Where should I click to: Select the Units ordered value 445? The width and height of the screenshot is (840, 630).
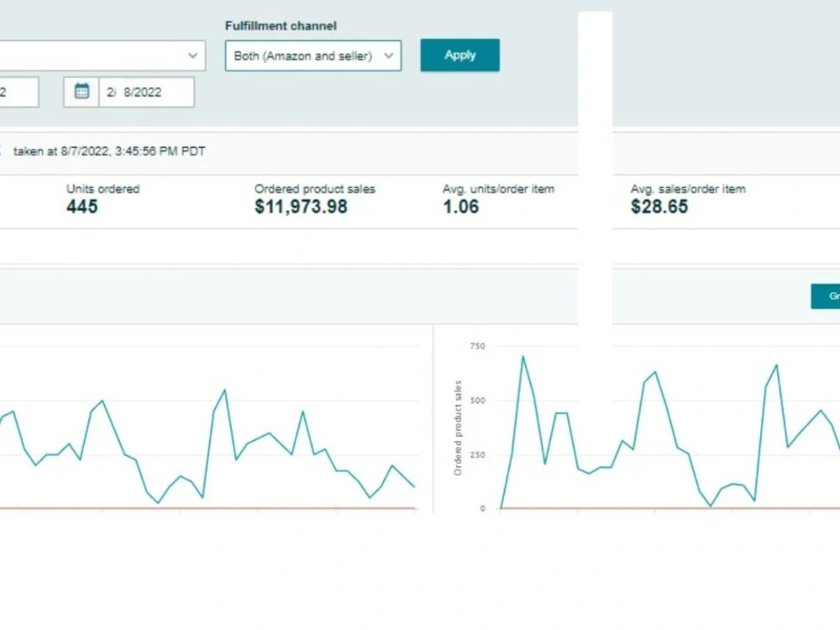(x=82, y=207)
